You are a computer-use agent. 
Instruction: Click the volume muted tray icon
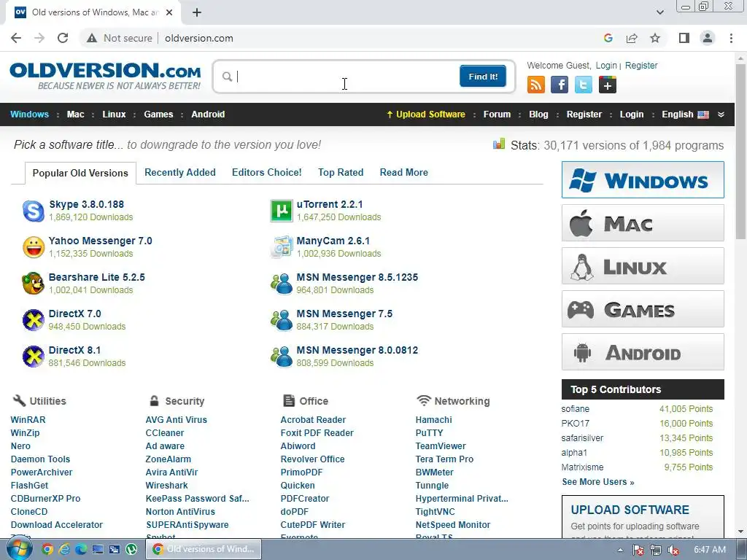(x=673, y=550)
